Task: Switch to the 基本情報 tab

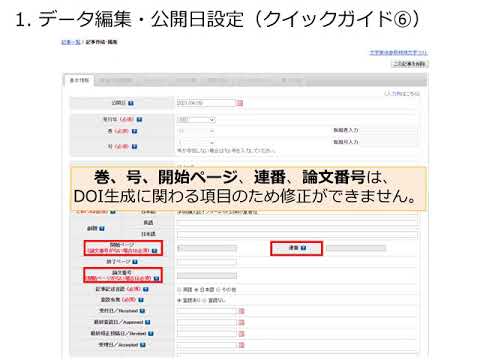Action: [79, 80]
